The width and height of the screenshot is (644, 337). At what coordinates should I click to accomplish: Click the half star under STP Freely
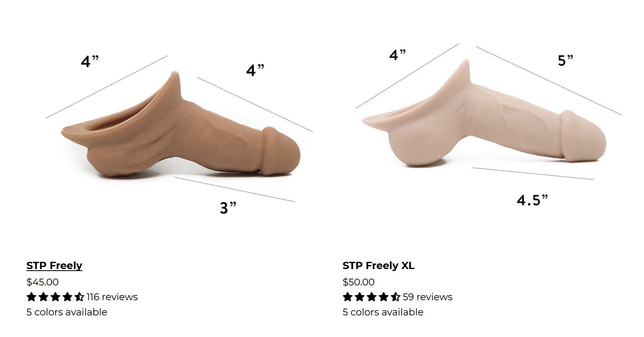tap(79, 297)
